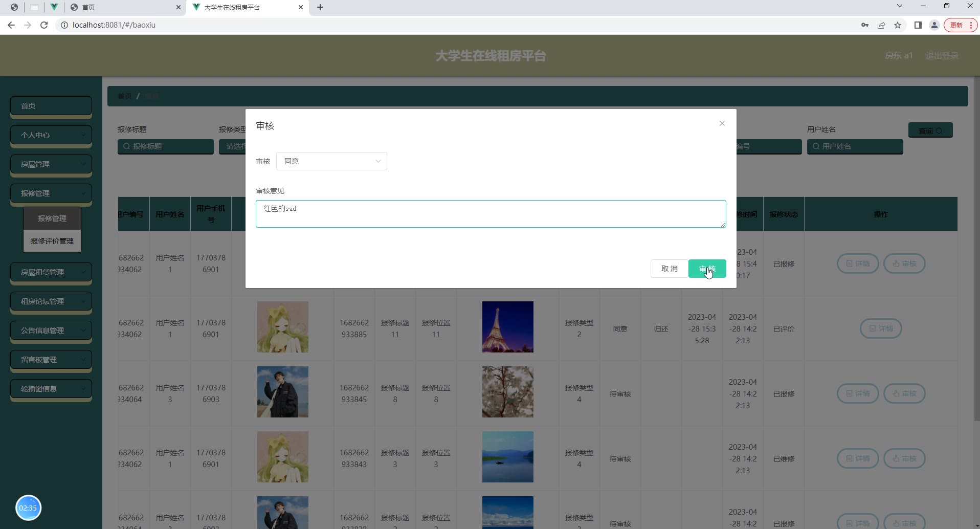
Task: Click the Eiffel Tower thumbnail
Action: click(507, 327)
